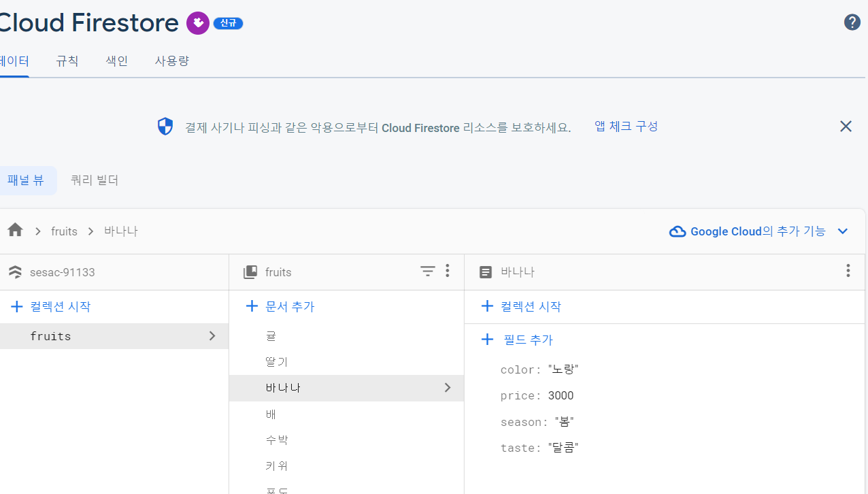Click Google Cloud의 추가 기능 label

coord(758,231)
